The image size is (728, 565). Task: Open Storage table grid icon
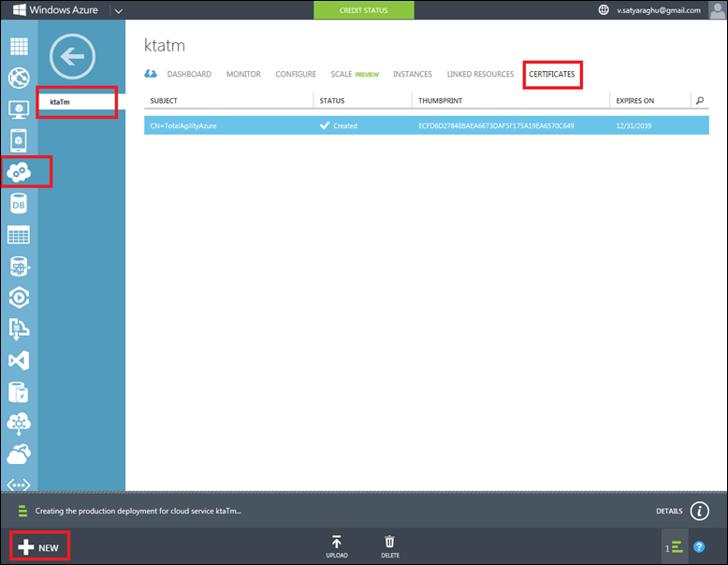pos(19,235)
